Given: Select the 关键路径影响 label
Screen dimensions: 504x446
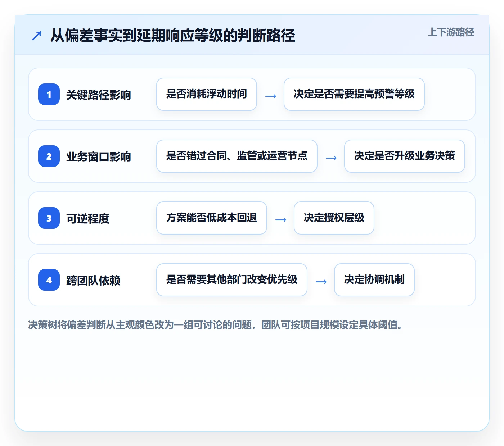Looking at the screenshot, I should point(99,95).
